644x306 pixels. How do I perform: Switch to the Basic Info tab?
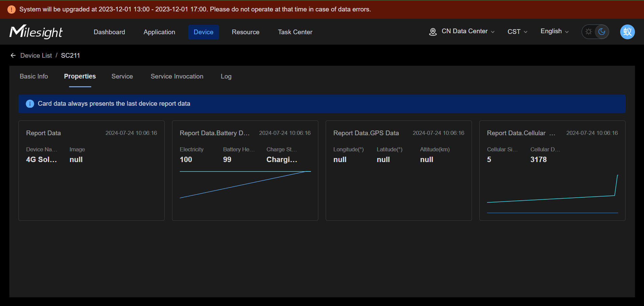pyautogui.click(x=34, y=76)
